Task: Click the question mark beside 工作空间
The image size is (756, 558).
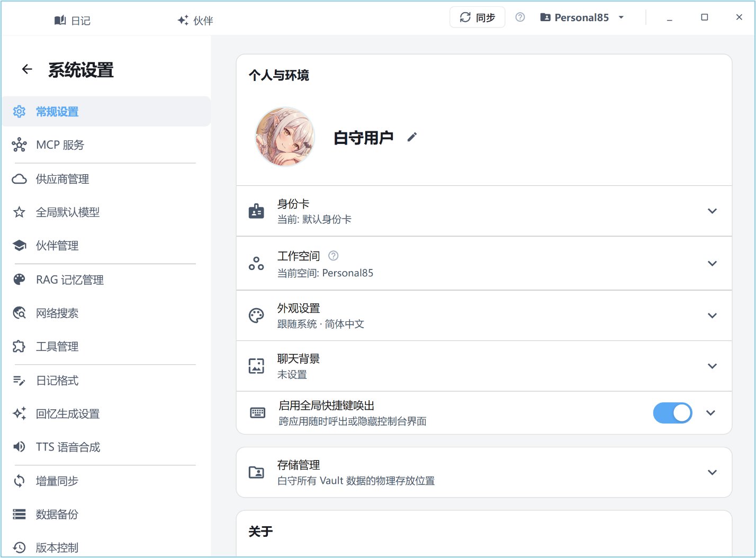Action: pyautogui.click(x=333, y=256)
